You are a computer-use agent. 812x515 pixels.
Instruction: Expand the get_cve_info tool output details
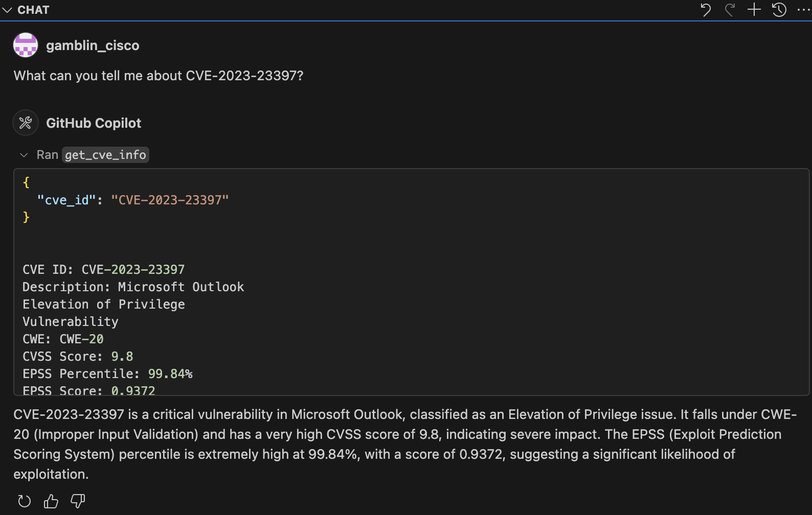pos(24,154)
